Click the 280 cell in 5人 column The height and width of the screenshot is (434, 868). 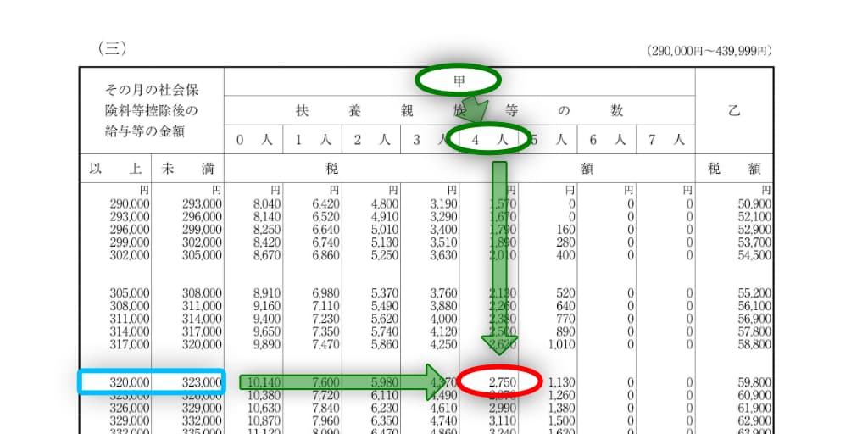(565, 242)
